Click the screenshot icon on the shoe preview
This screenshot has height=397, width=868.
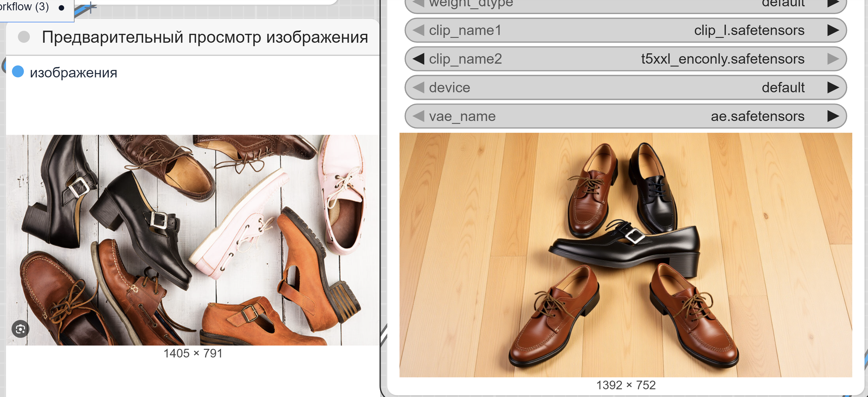[20, 329]
